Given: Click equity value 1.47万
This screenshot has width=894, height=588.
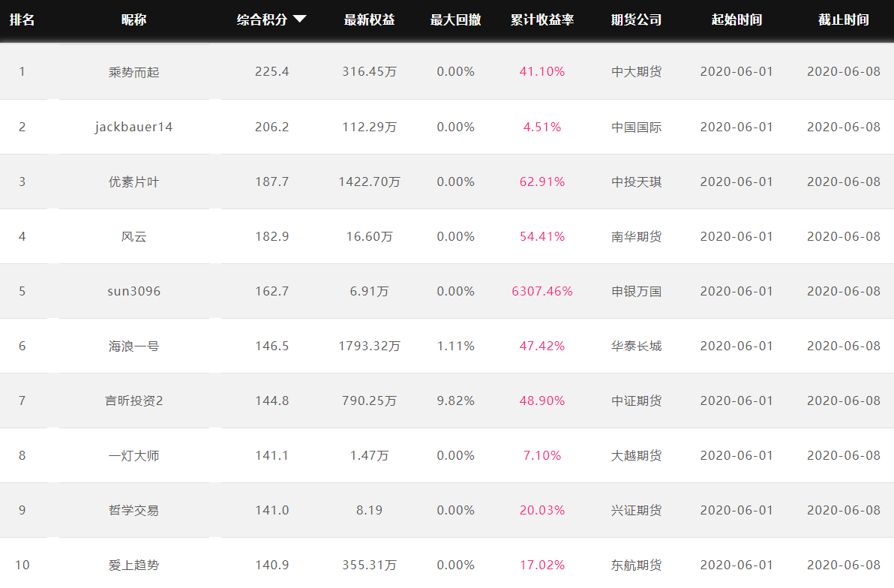Looking at the screenshot, I should click(370, 455).
